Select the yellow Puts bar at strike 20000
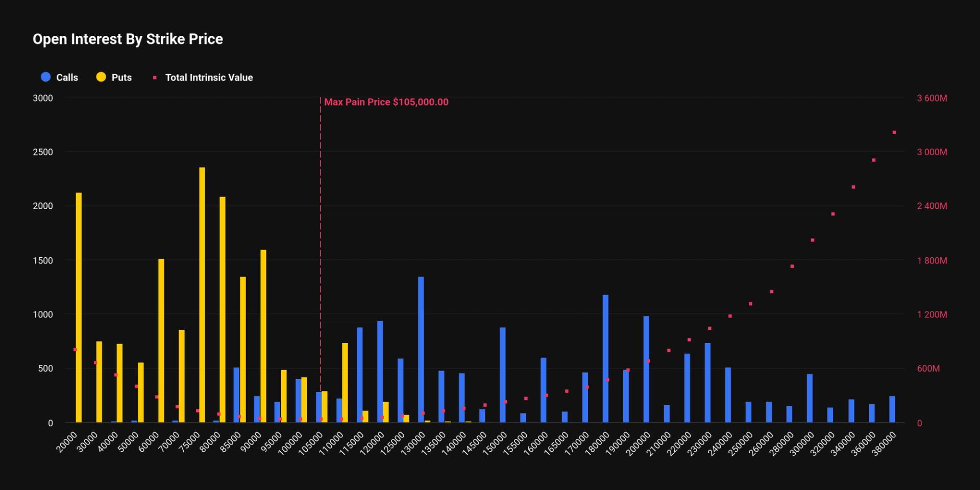This screenshot has width=980, height=490. click(79, 307)
